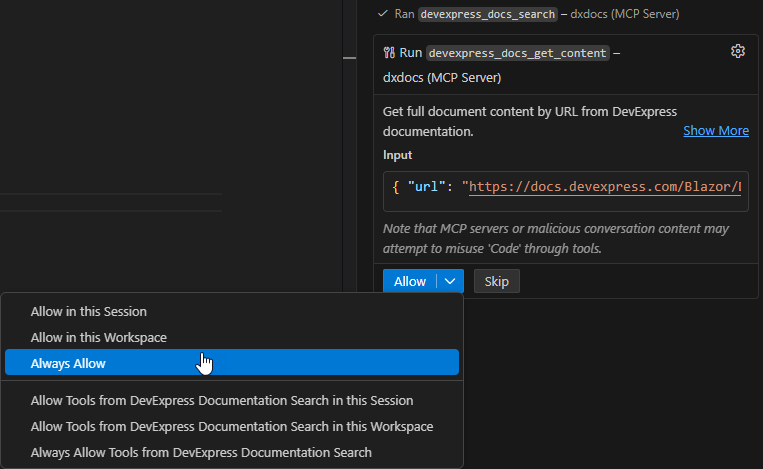Click the docs.devexpress.com URL in Input
The image size is (763, 469).
pos(605,187)
